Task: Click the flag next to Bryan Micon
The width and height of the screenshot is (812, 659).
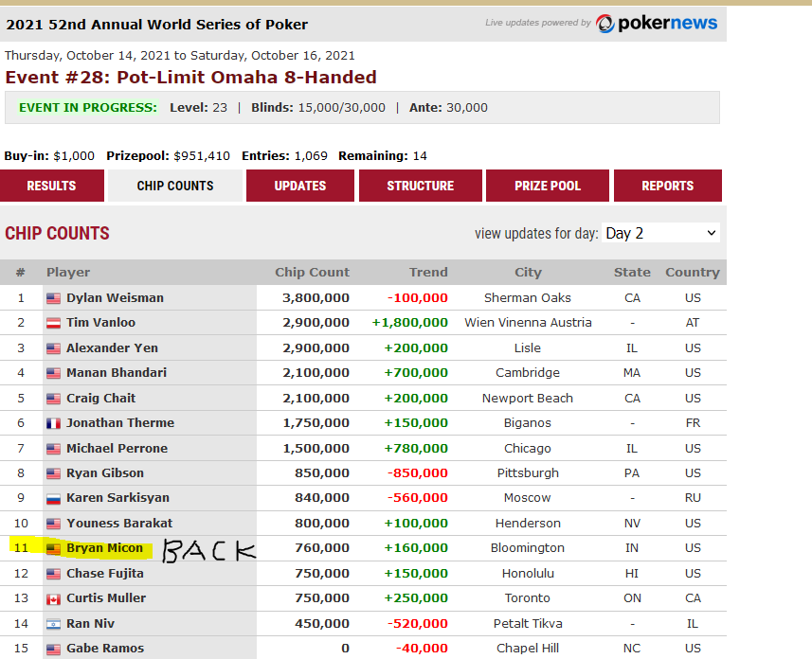Action: click(x=53, y=549)
